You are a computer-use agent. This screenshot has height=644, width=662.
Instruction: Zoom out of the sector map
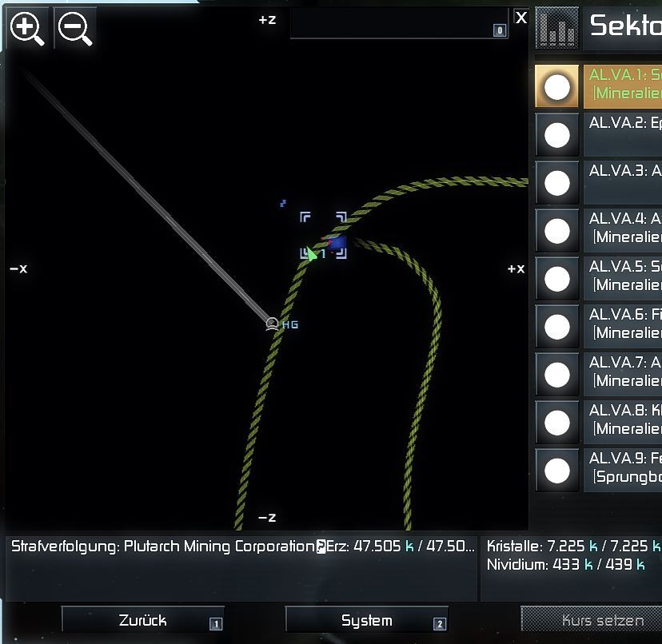(75, 29)
